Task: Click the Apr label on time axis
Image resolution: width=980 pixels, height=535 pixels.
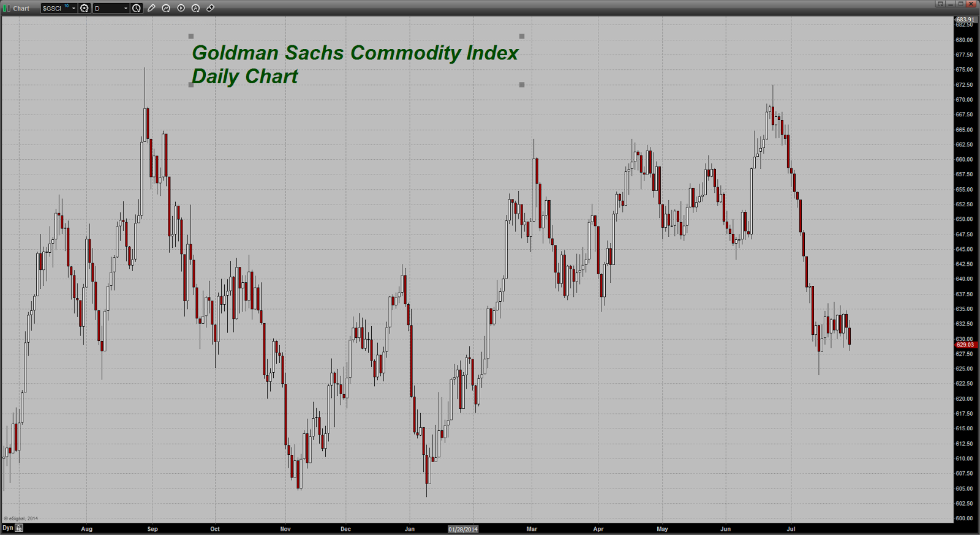Action: pos(598,529)
